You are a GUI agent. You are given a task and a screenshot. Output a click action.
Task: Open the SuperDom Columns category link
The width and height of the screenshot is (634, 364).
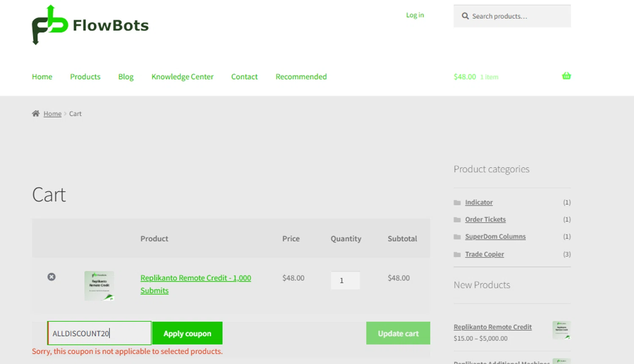point(495,236)
